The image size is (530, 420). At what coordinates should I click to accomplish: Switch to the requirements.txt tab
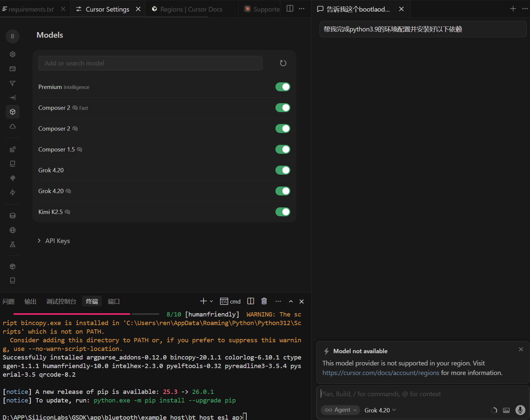click(x=31, y=9)
